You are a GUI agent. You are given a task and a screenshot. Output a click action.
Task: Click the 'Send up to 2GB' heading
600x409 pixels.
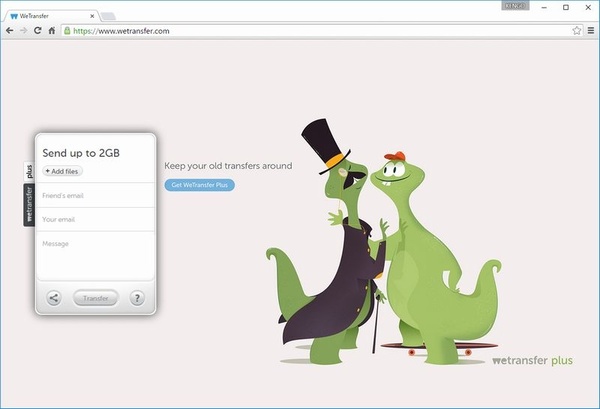coord(81,153)
